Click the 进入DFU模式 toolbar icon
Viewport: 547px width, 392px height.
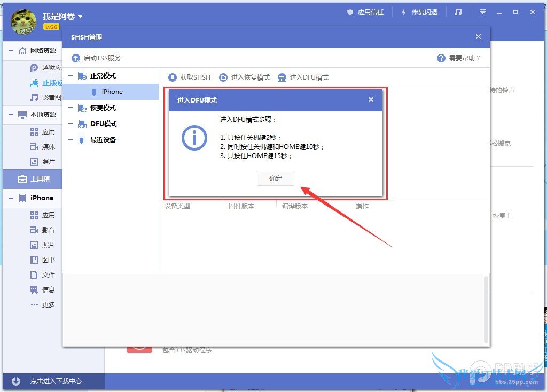pos(282,77)
